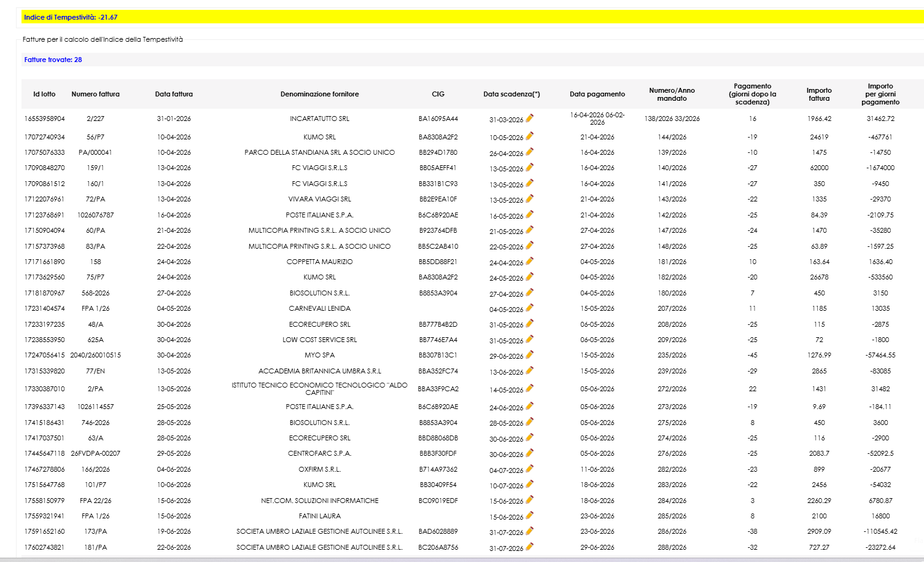Select invoice number PA/000041
The width and height of the screenshot is (924, 562).
click(95, 152)
